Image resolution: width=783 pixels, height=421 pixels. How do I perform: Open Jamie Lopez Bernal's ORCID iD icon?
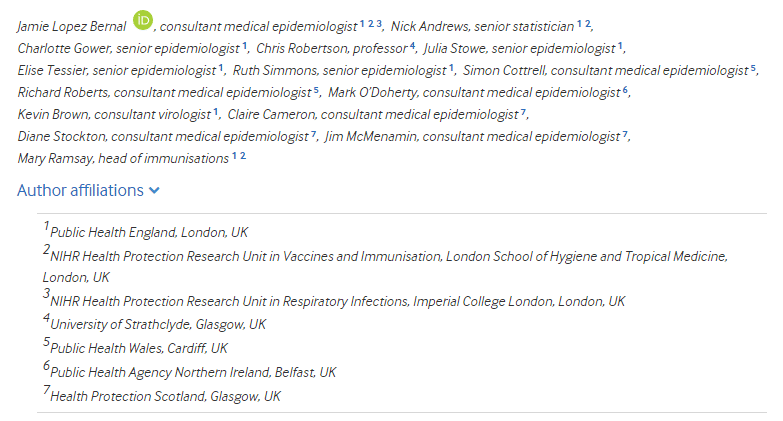pos(143,20)
